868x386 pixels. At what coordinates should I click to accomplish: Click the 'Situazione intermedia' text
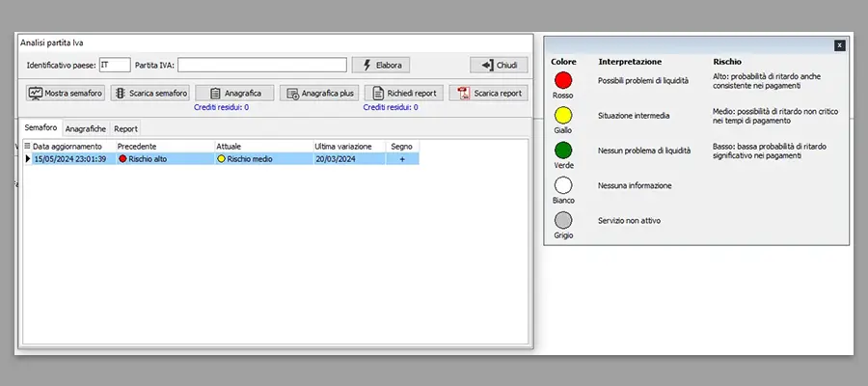click(x=634, y=116)
